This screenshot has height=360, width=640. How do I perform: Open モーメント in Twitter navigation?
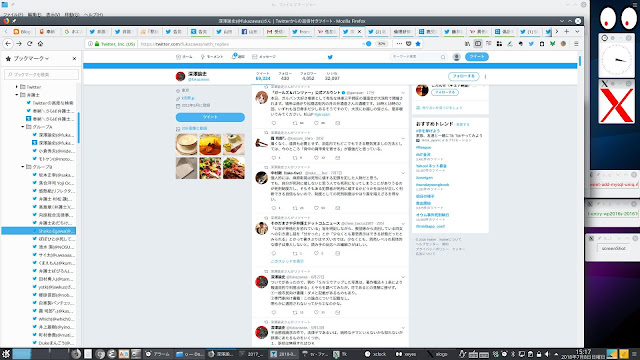[x=212, y=57]
